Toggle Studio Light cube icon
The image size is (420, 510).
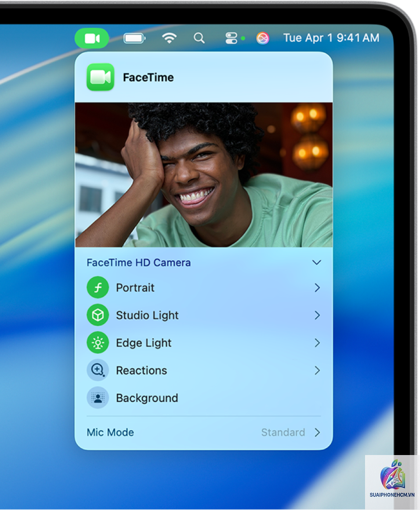click(x=98, y=315)
